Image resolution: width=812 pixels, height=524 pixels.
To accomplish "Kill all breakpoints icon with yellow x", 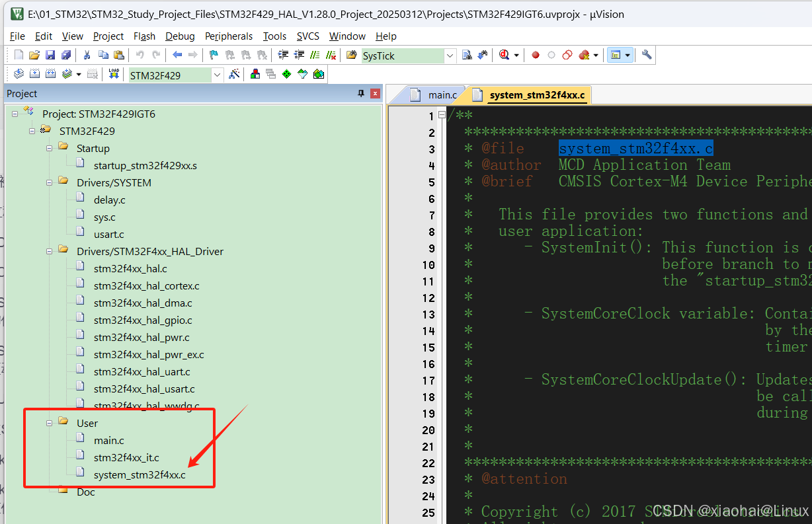I will (584, 56).
